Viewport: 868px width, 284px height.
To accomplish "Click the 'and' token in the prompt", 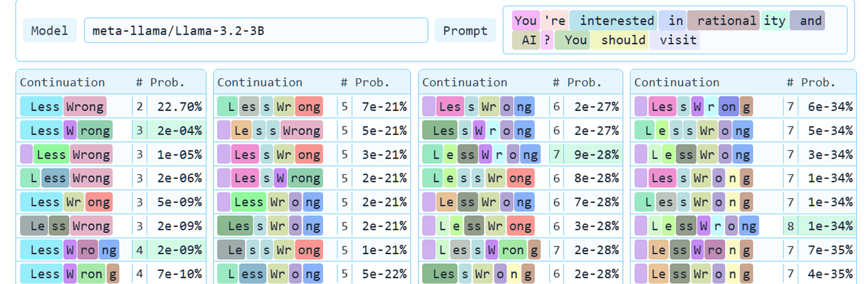I will [807, 21].
